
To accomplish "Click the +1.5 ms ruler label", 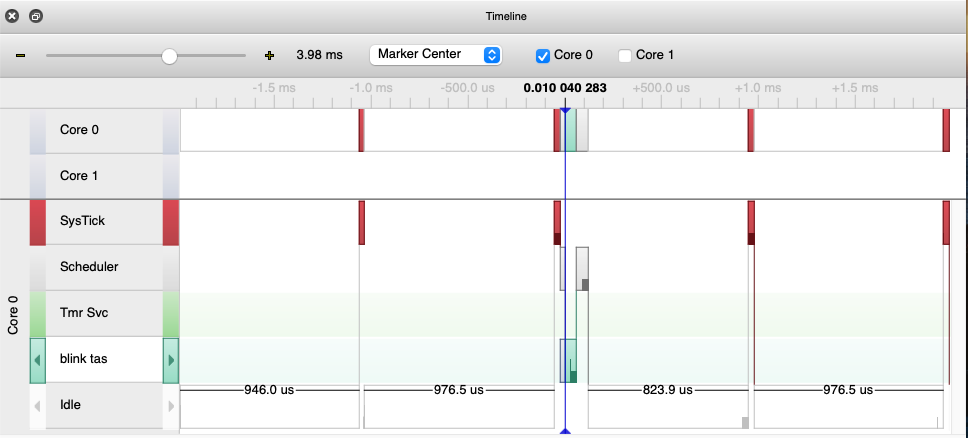I will pyautogui.click(x=855, y=88).
